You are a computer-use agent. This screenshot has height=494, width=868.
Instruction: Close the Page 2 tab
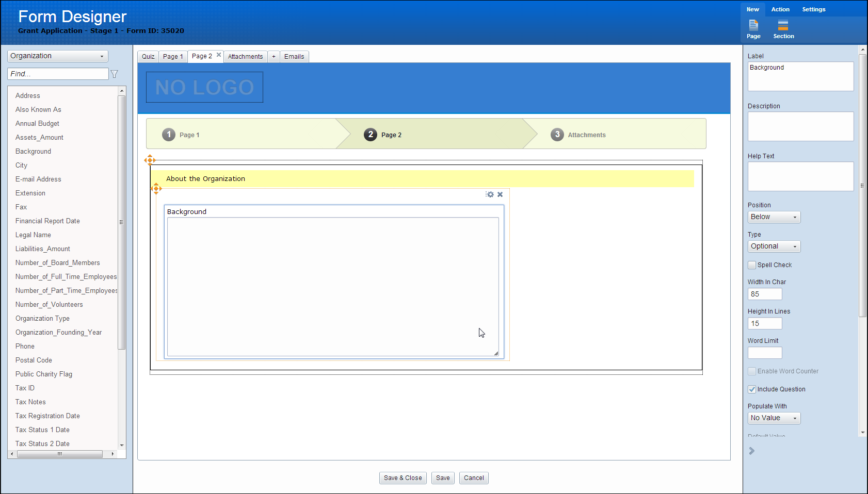(x=219, y=55)
